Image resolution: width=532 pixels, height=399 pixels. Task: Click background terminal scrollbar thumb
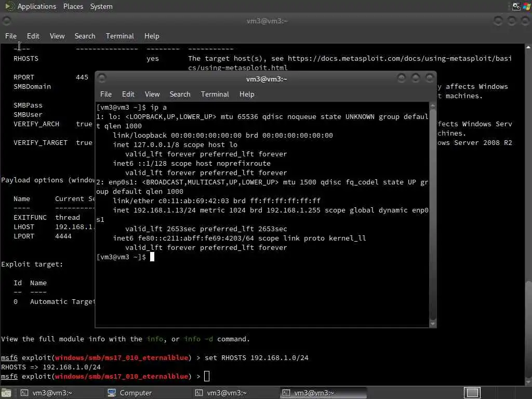pos(528,328)
